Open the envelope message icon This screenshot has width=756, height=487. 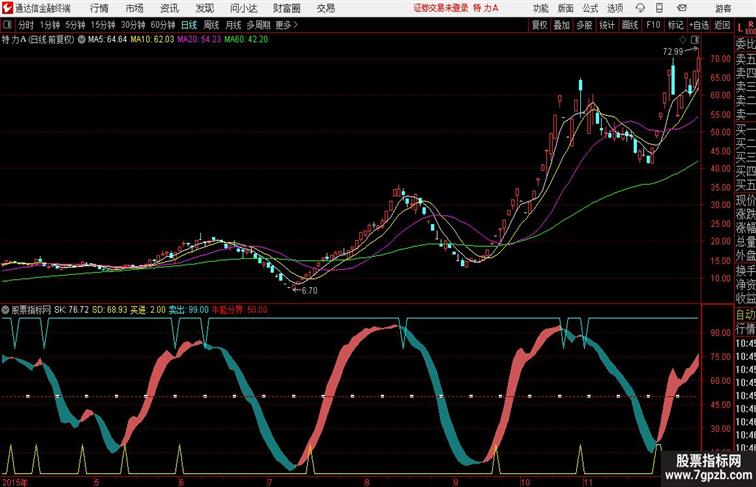click(682, 8)
